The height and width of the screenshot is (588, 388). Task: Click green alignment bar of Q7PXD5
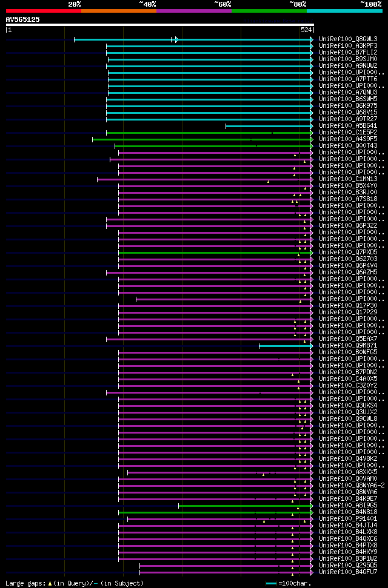[x=215, y=253]
